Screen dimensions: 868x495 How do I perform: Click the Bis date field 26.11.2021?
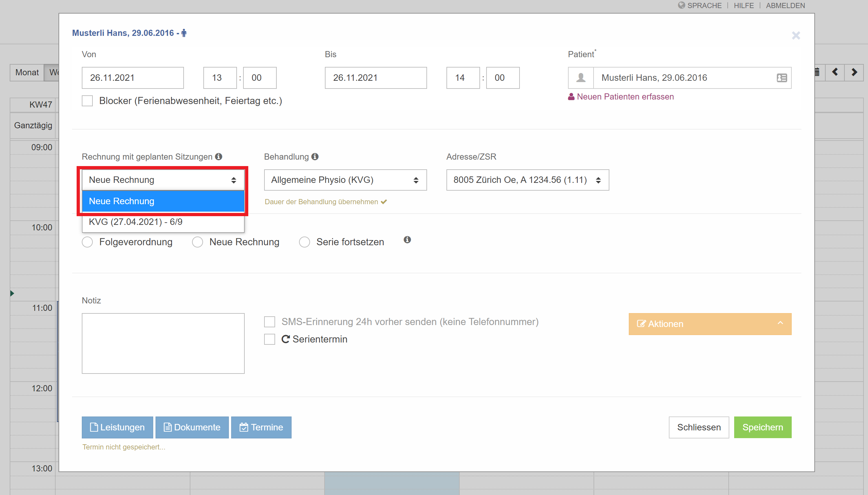click(x=376, y=78)
